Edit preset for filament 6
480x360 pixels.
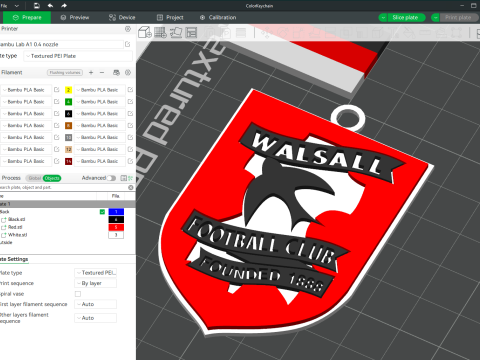click(130, 114)
